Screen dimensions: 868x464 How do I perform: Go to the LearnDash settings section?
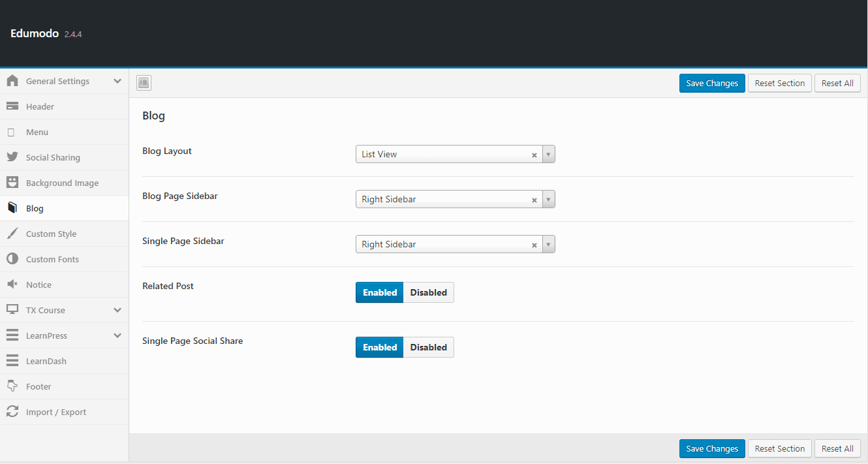coord(46,361)
